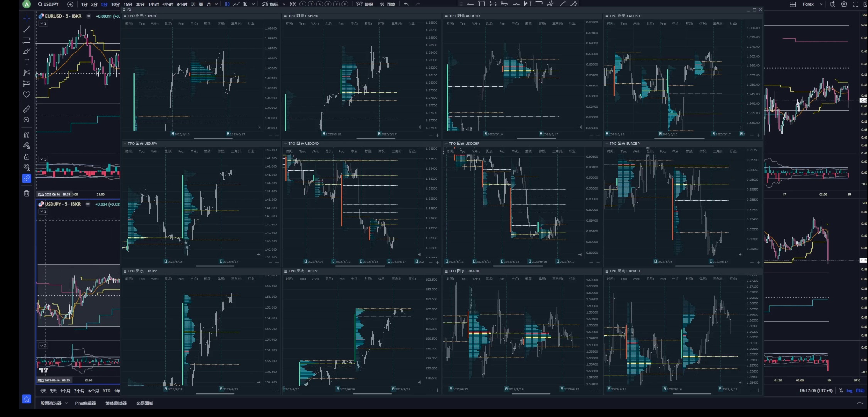
Task: Open the layout grid selector icon
Action: coord(793,4)
